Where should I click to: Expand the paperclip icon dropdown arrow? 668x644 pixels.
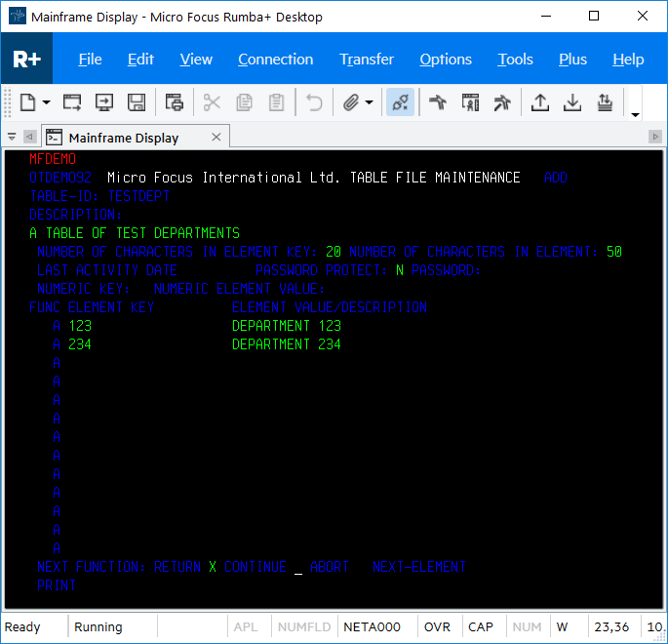[370, 102]
